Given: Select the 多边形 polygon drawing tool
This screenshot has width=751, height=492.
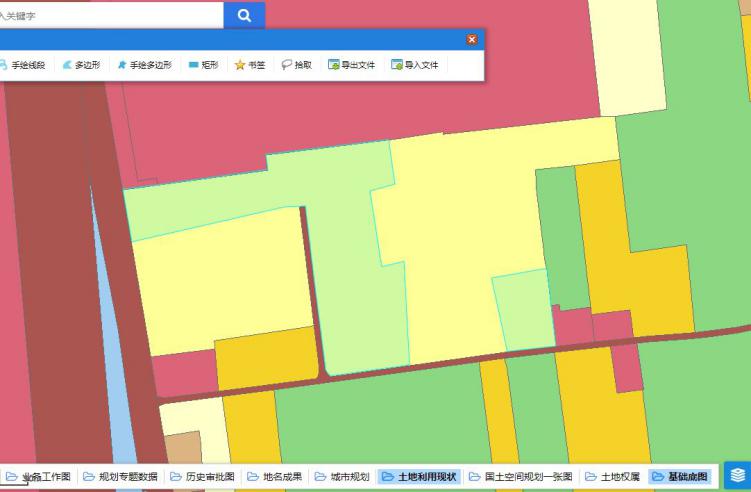Looking at the screenshot, I should (81, 65).
